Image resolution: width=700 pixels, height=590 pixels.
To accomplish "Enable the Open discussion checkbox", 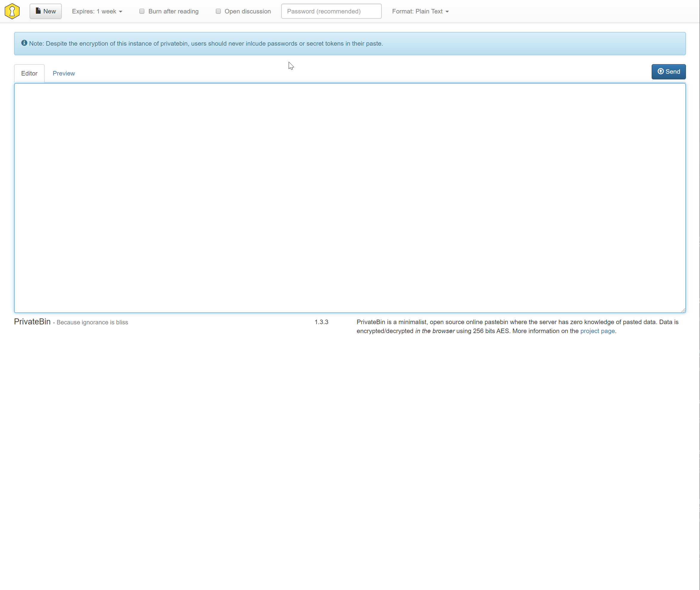I will coord(218,11).
